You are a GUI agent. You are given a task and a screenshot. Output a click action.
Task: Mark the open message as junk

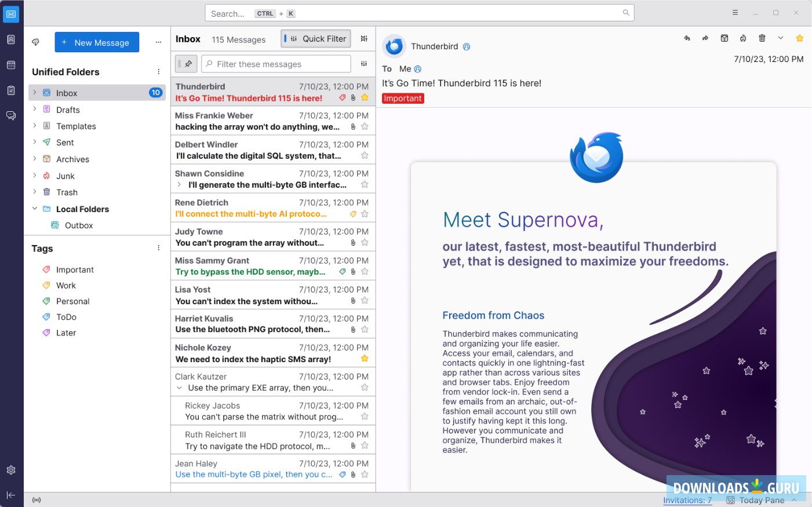743,38
